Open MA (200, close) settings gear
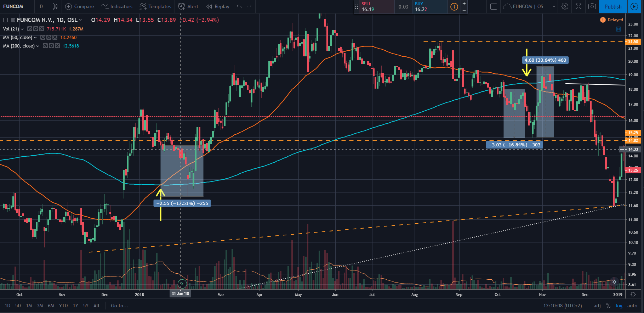 click(51, 46)
